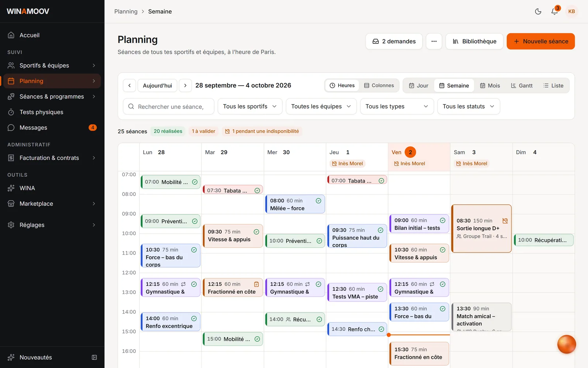588x368 pixels.
Task: Open the three-dots more options button
Action: point(434,41)
